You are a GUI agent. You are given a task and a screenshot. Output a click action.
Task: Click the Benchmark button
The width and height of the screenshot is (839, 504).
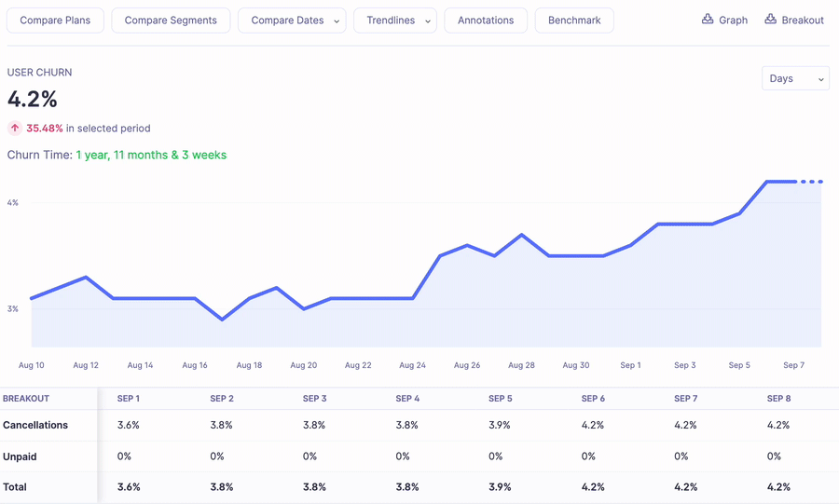point(574,20)
